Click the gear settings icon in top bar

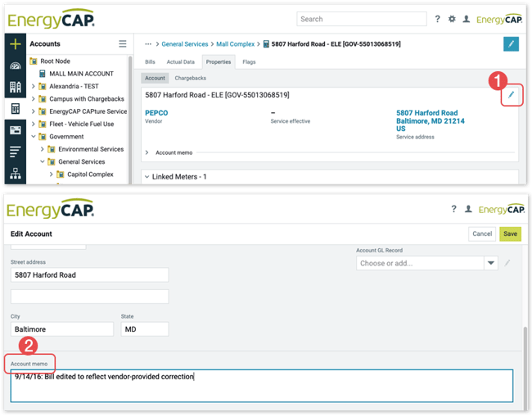coord(452,19)
